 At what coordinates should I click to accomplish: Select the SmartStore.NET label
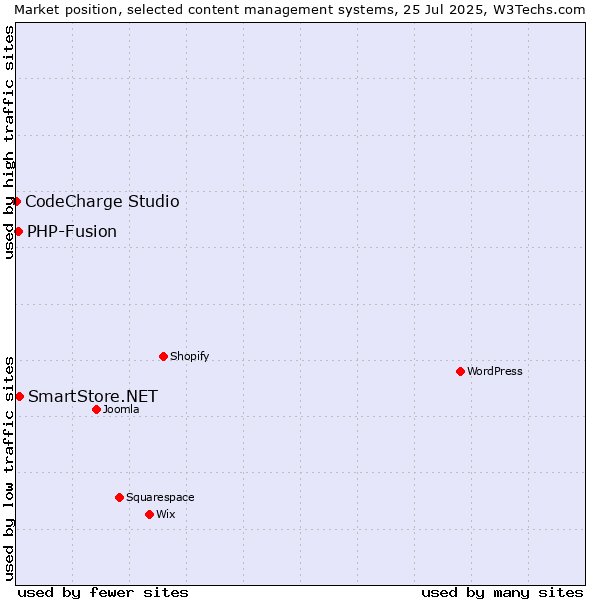93,396
